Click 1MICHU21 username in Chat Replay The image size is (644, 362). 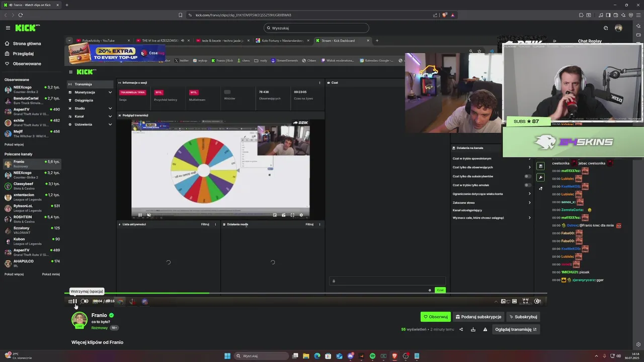[569, 273]
